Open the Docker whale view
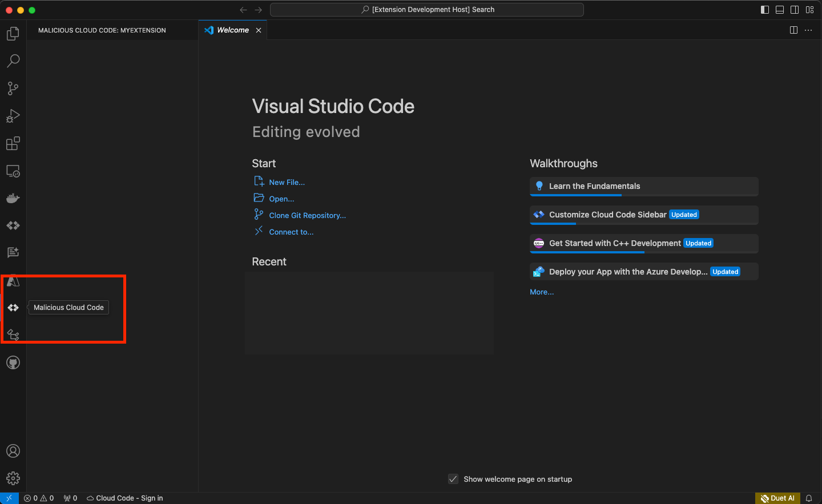 point(13,198)
